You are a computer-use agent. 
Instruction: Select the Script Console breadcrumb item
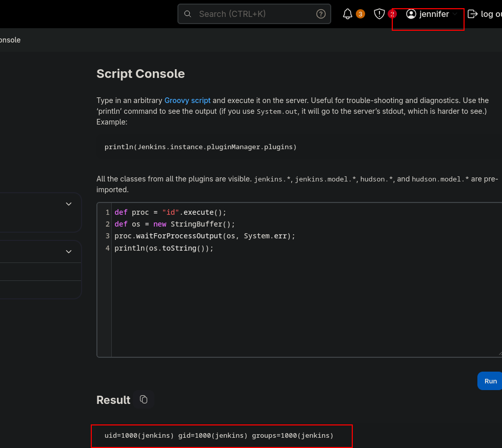10,40
